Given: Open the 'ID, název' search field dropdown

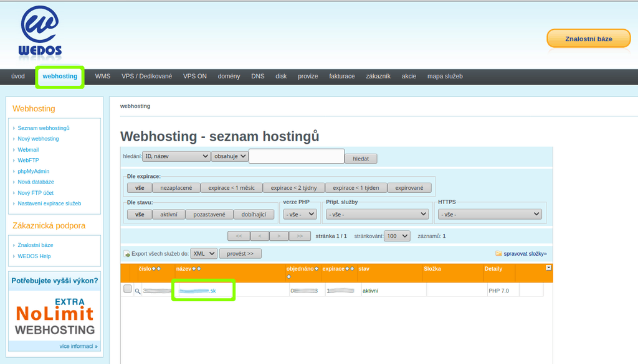Looking at the screenshot, I should (x=176, y=156).
